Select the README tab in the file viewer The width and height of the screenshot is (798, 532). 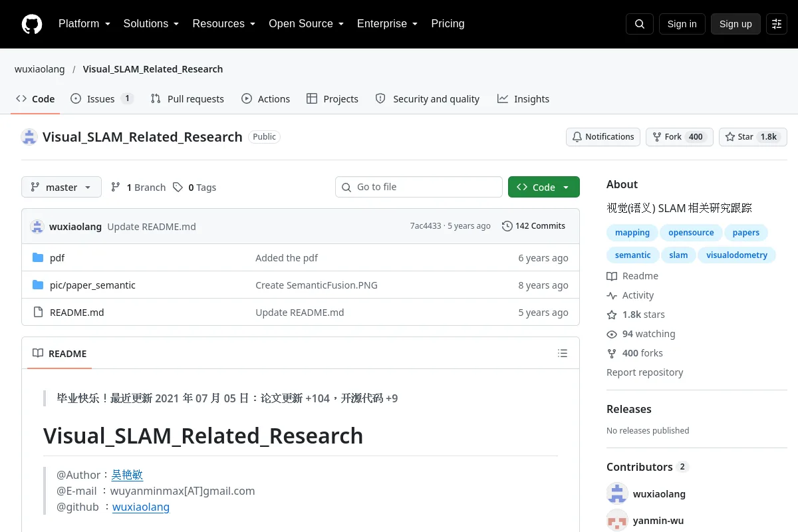click(60, 354)
